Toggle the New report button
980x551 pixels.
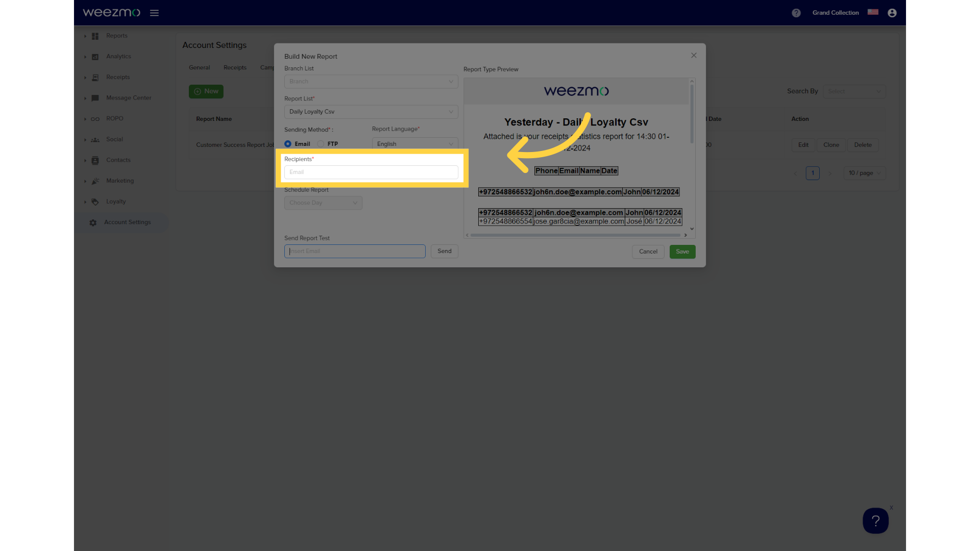[206, 91]
